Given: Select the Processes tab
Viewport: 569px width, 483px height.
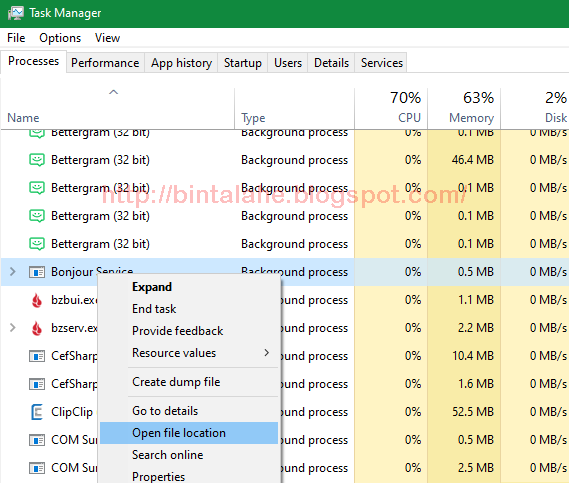Looking at the screenshot, I should point(33,61).
